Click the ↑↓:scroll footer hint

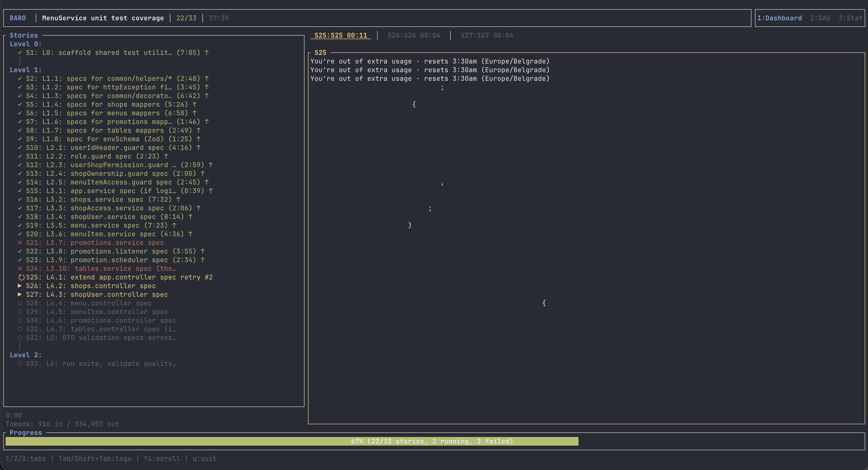coord(162,459)
